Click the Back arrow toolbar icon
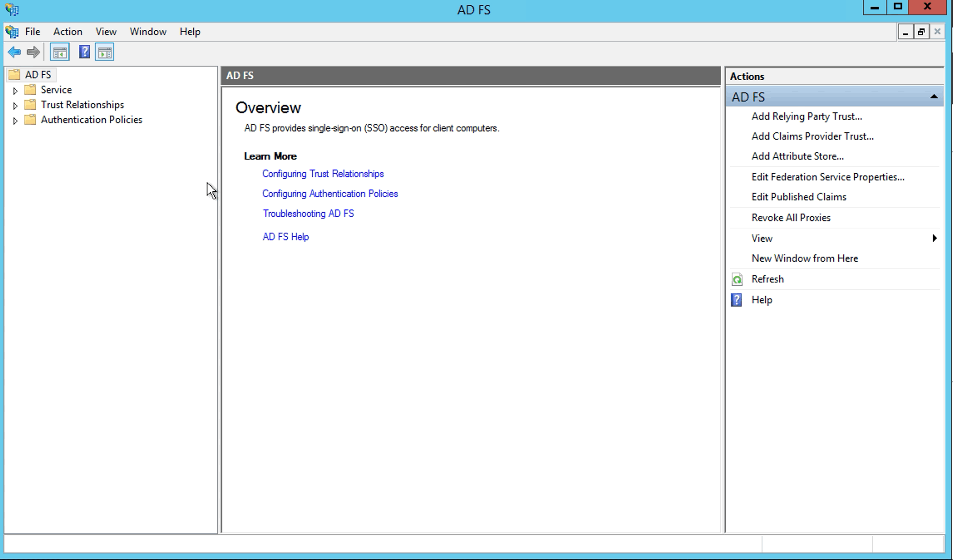Viewport: 953px width, 560px height. (14, 52)
